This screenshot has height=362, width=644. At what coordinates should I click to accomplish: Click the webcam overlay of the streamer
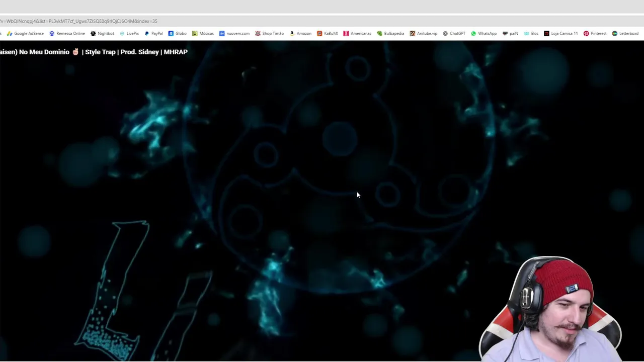coord(551,309)
